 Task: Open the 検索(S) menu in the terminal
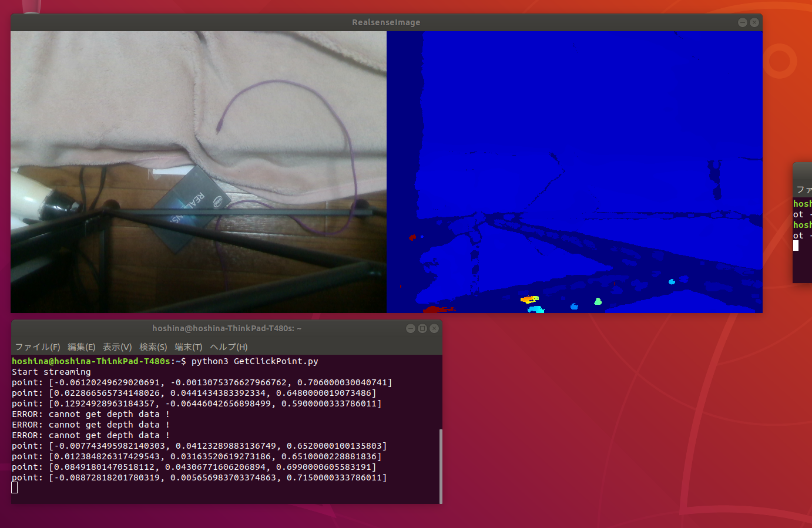153,347
